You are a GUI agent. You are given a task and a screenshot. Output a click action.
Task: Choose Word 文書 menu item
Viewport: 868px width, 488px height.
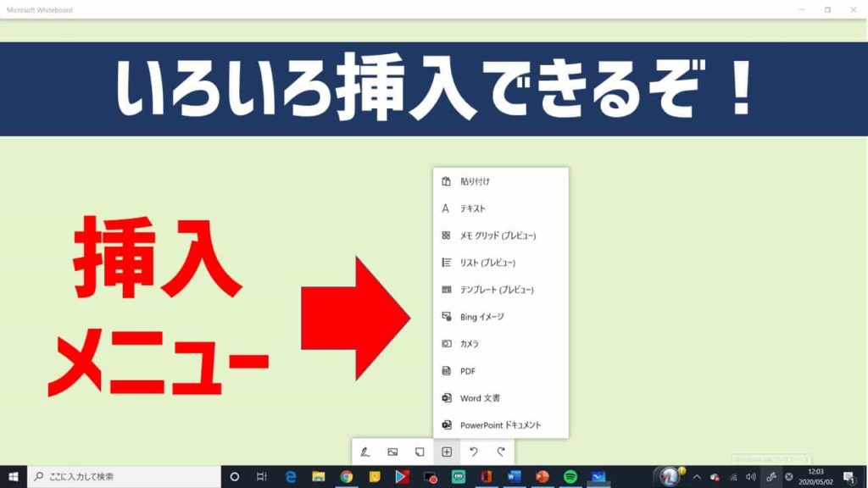(x=500, y=398)
